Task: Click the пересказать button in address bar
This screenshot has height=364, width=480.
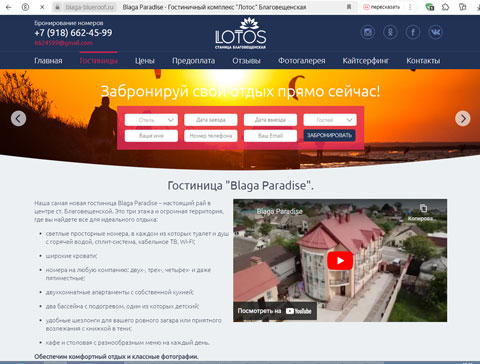Action: 381,7
